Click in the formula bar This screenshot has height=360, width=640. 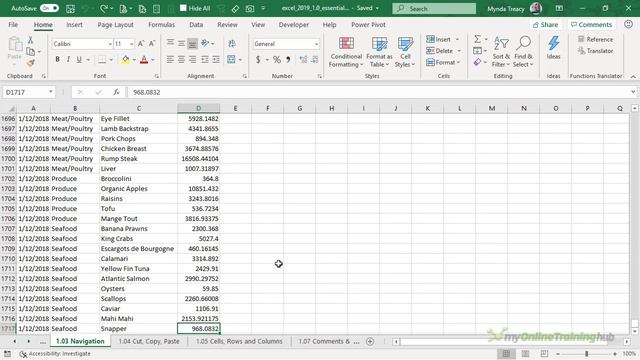click(x=379, y=92)
